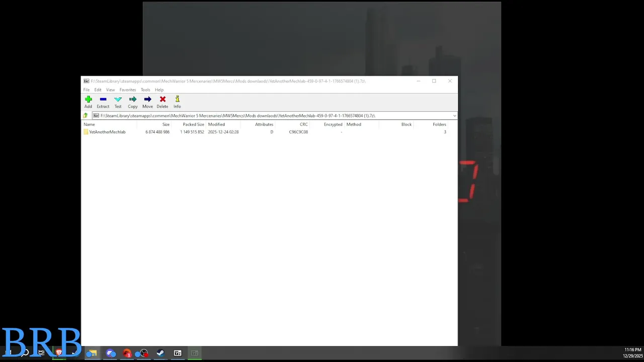Image resolution: width=644 pixels, height=362 pixels.
Task: Go up one folder level icon
Action: (86, 116)
